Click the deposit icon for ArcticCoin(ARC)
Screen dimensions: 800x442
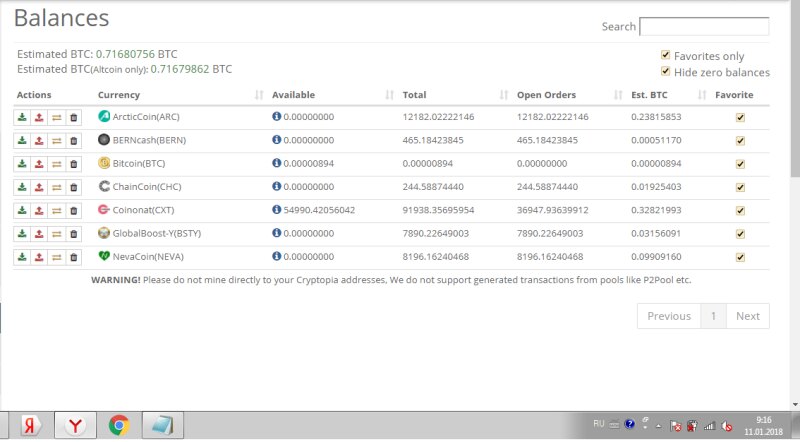point(22,117)
